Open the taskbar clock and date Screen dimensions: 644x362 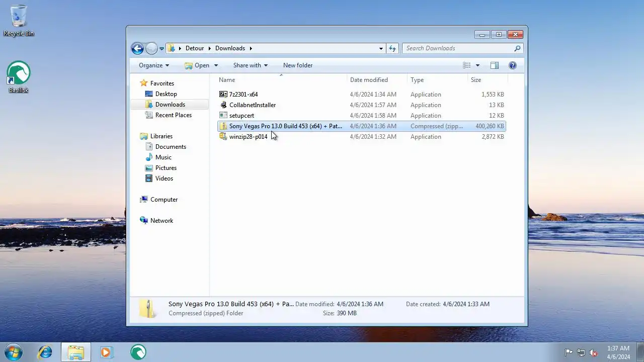point(618,352)
